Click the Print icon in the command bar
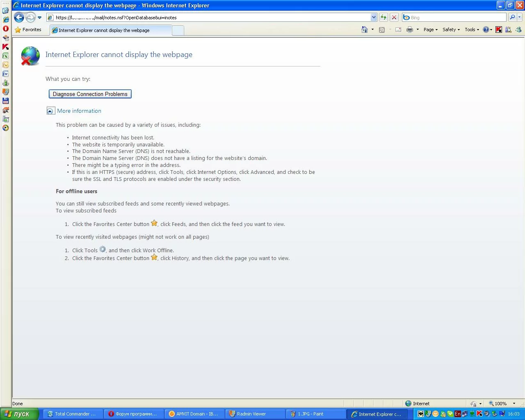 409,30
